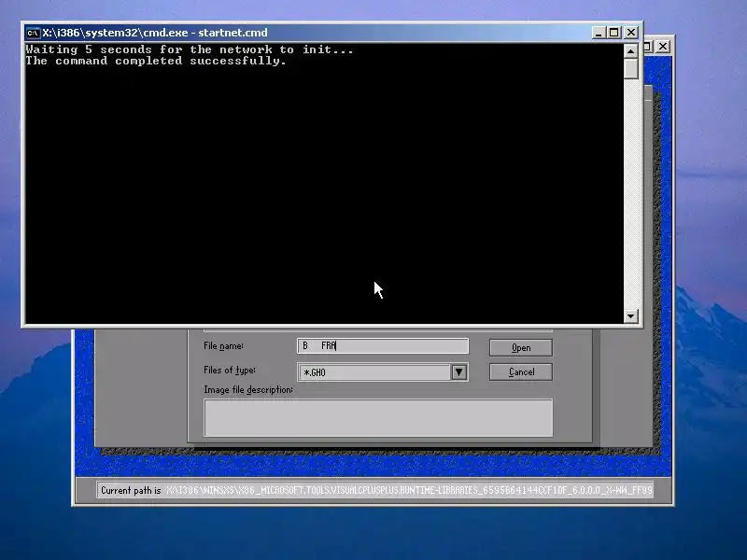Click the Cancel button in Ghost dialog
Viewport: 747px width, 560px height.
[521, 371]
